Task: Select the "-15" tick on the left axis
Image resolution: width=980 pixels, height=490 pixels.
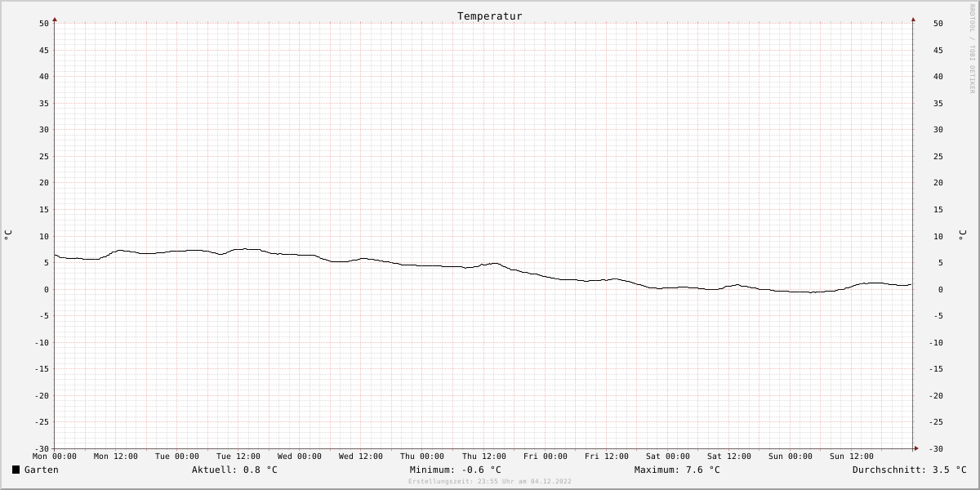Action: click(x=42, y=369)
